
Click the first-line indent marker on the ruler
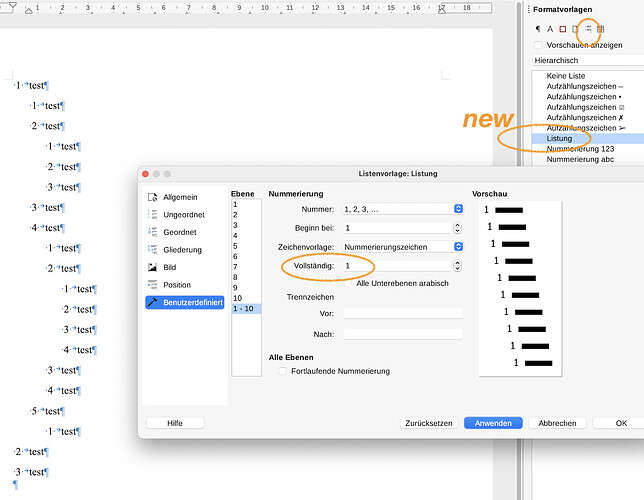click(13, 5)
